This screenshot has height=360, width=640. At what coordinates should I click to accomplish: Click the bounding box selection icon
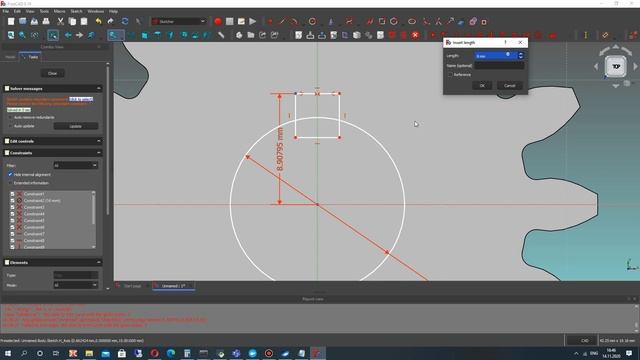(53, 36)
